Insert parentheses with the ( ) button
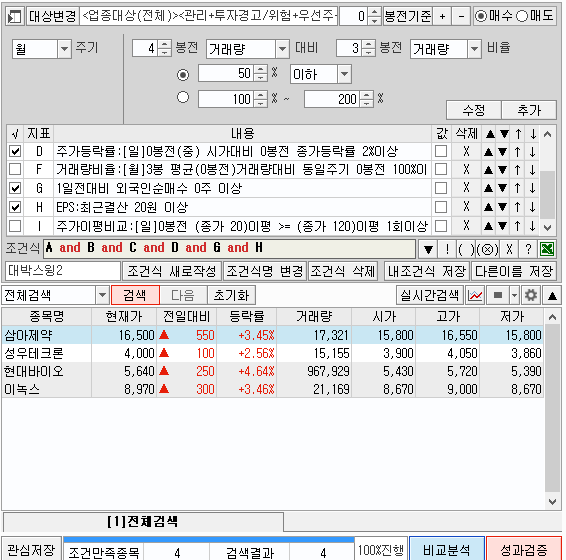This screenshot has width=566, height=560. 466,249
